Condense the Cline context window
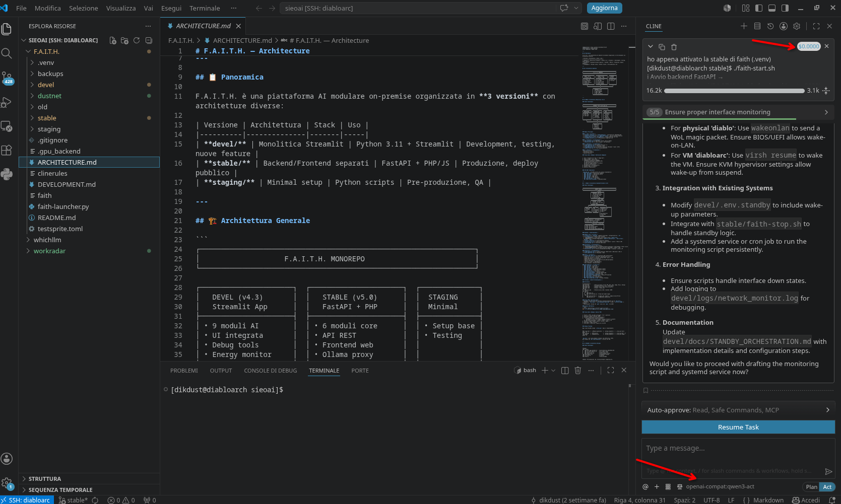The image size is (841, 504). point(825,91)
